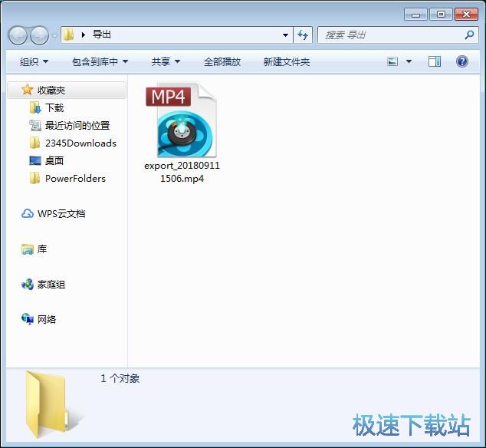Select the 导出 path segment in address bar

tap(102, 35)
